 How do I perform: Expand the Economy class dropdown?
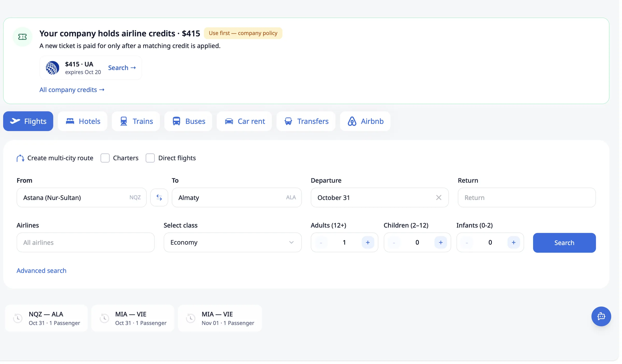(x=232, y=242)
